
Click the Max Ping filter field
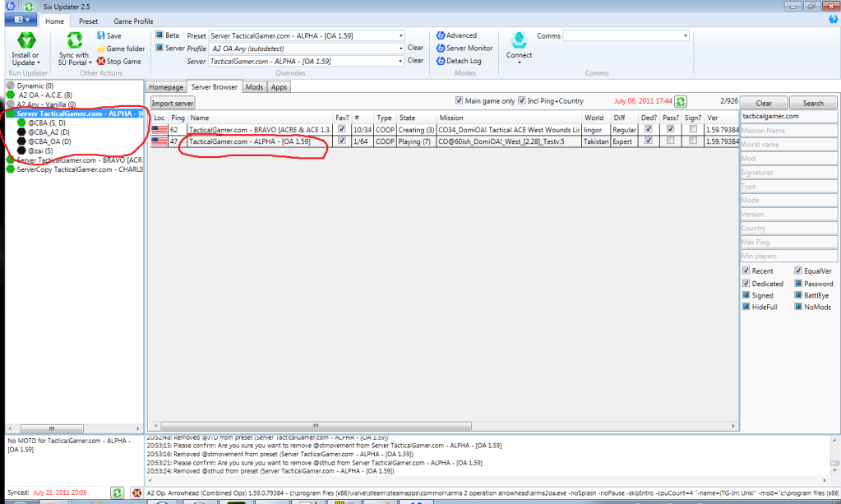pyautogui.click(x=788, y=242)
